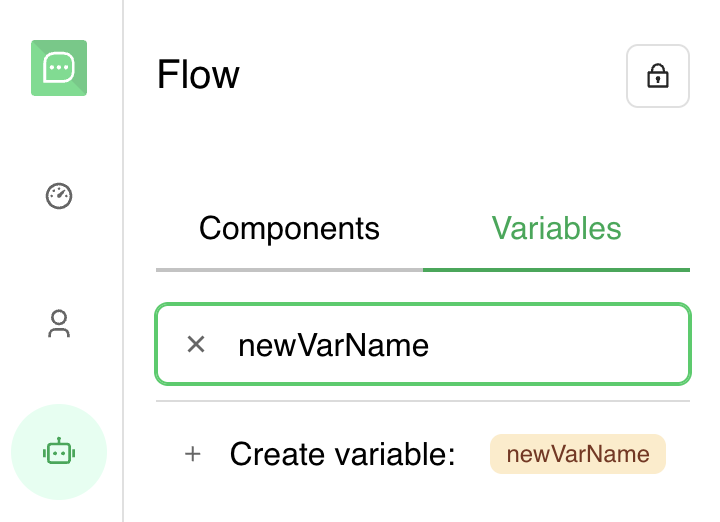Click the Flow panel heading

[x=198, y=75]
